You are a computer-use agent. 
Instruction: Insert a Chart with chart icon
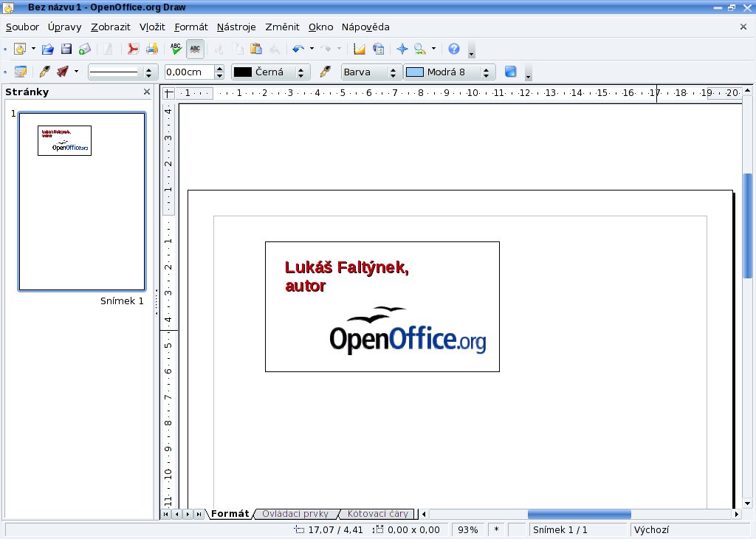point(360,49)
